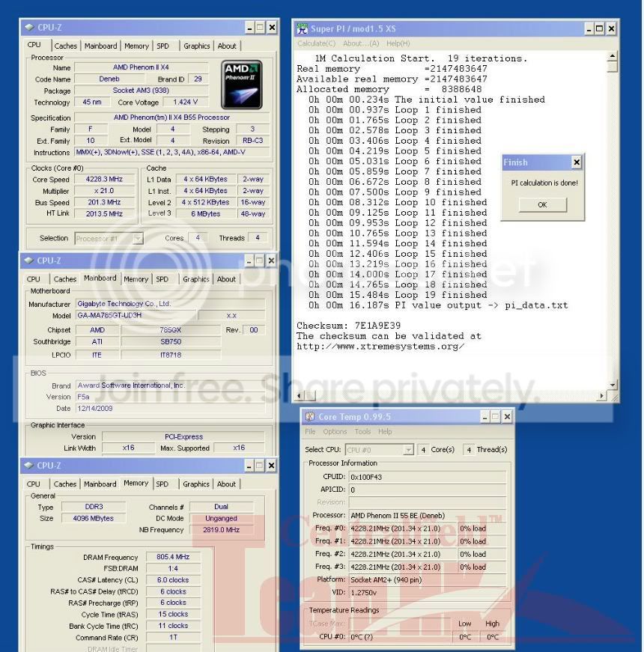Click the Super PI title bar icon
Screen dimensions: 644x652
point(303,28)
